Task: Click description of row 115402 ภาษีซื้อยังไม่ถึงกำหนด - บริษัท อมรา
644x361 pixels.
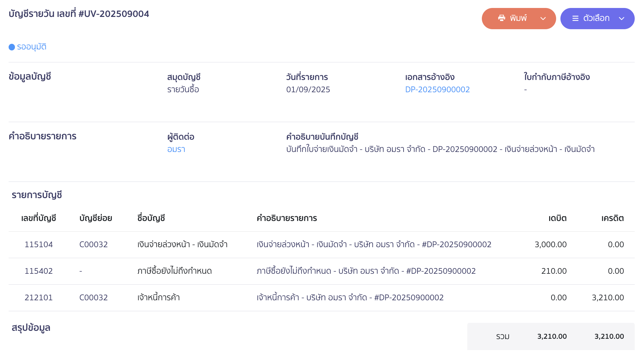Action: [x=366, y=271]
